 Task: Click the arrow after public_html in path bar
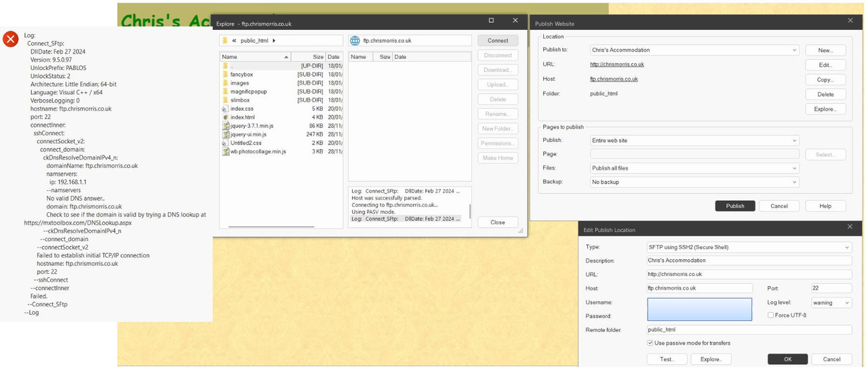pyautogui.click(x=274, y=41)
